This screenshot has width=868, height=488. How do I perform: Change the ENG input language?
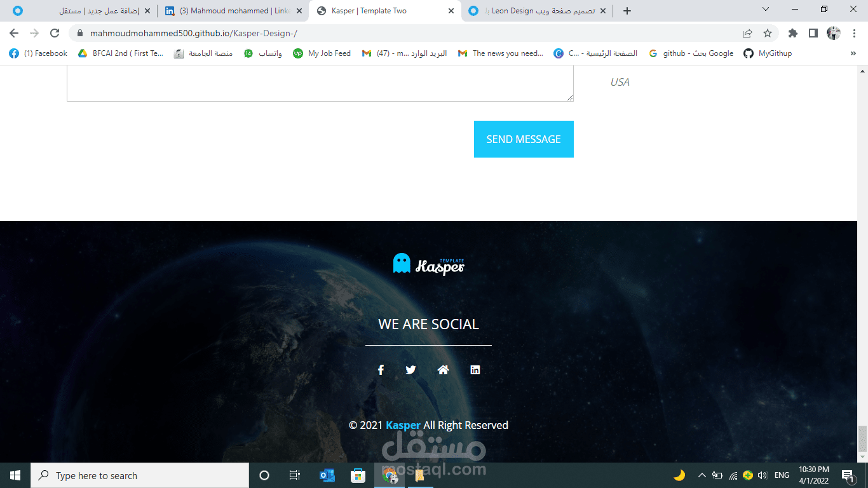point(782,475)
